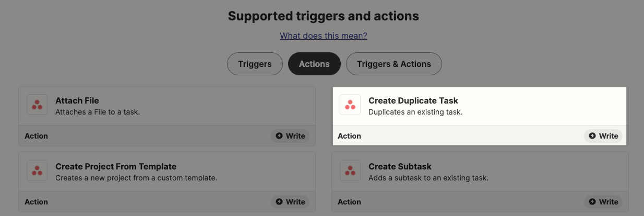Screen dimensions: 644x216
Task: Click Write plus icon on Create Project From Template
Action: click(279, 202)
